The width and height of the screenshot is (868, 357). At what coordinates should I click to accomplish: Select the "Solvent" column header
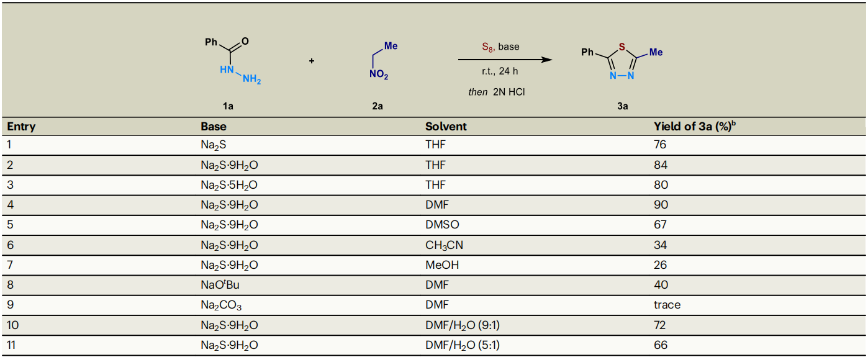(x=446, y=127)
